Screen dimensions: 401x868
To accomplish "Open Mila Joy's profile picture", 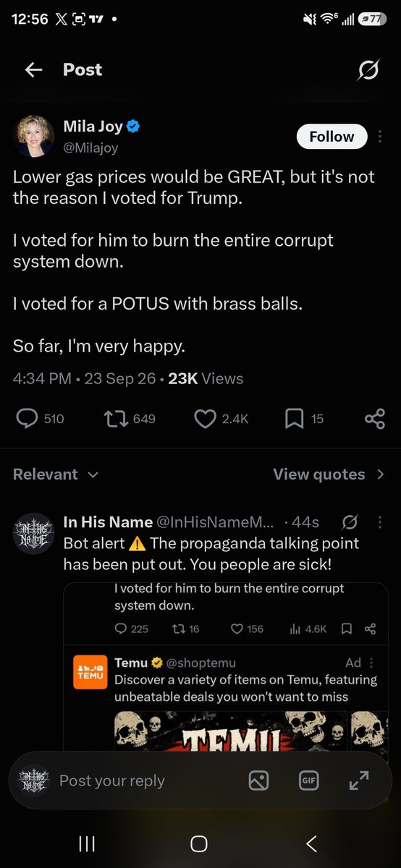I will click(33, 136).
